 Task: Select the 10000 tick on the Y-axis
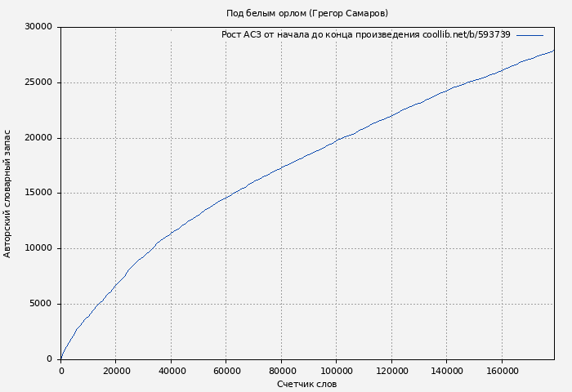tap(38, 248)
